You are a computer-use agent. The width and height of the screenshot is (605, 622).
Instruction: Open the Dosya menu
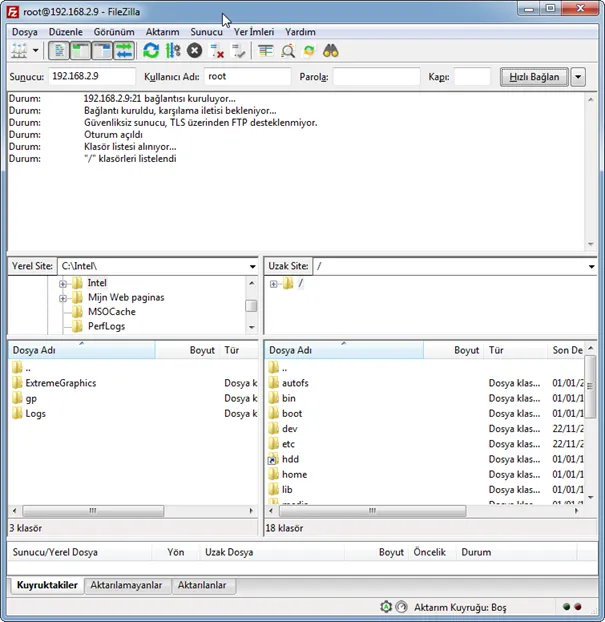tap(25, 32)
